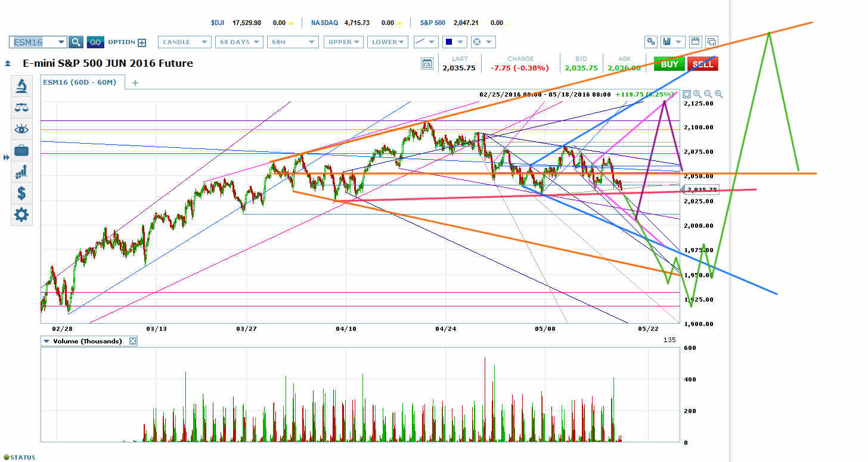Click the calendar CS icon beside LAST

coord(426,64)
